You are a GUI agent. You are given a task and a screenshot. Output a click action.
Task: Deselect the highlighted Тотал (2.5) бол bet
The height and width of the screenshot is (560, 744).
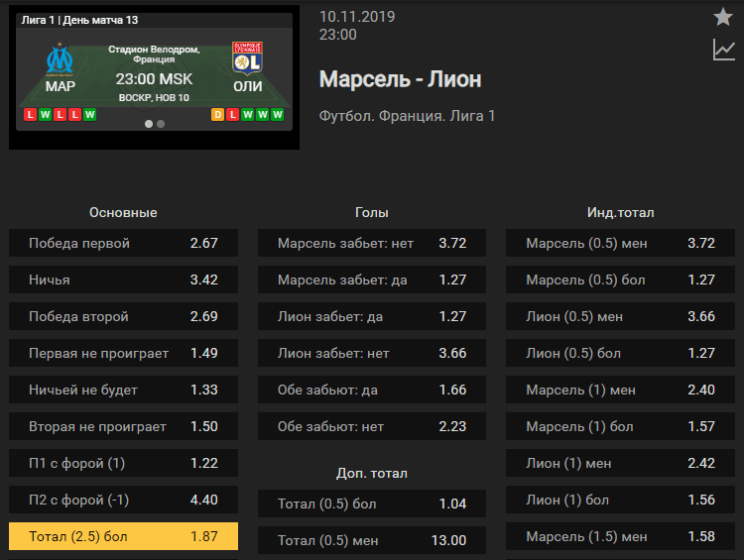pyautogui.click(x=123, y=536)
